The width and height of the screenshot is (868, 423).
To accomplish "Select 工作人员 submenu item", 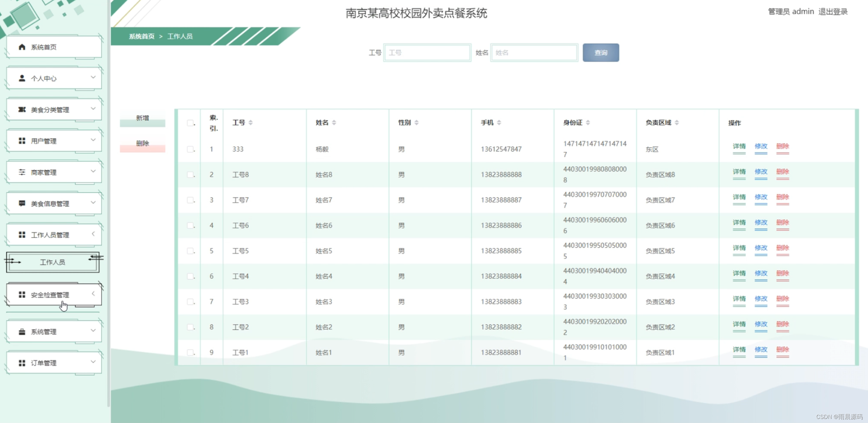I will tap(53, 262).
